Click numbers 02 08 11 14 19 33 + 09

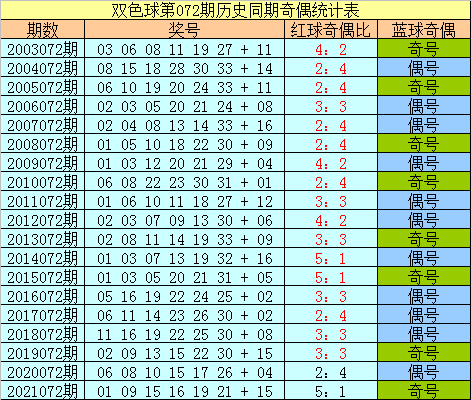184,240
